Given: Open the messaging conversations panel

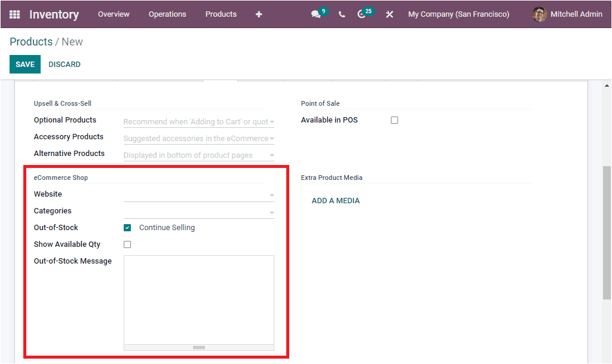Looking at the screenshot, I should pos(316,14).
